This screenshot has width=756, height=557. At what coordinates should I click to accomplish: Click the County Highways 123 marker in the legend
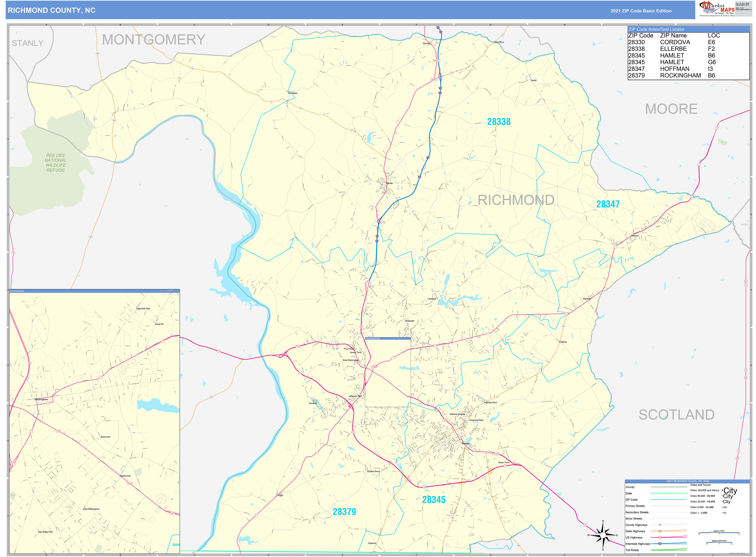[x=660, y=525]
